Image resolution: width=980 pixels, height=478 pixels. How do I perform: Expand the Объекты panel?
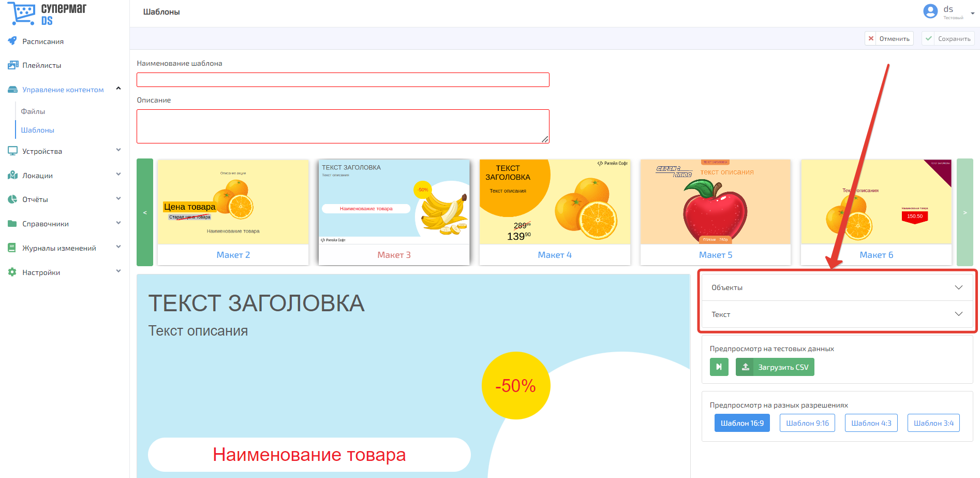[837, 287]
